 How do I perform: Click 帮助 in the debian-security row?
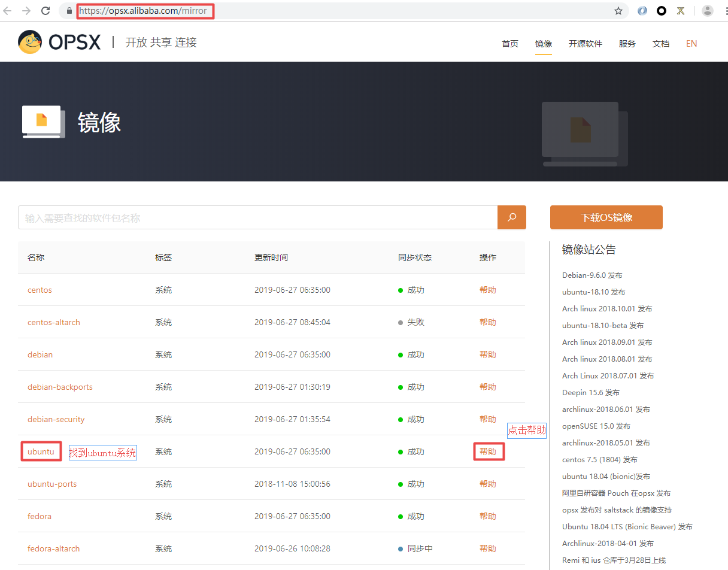[488, 419]
